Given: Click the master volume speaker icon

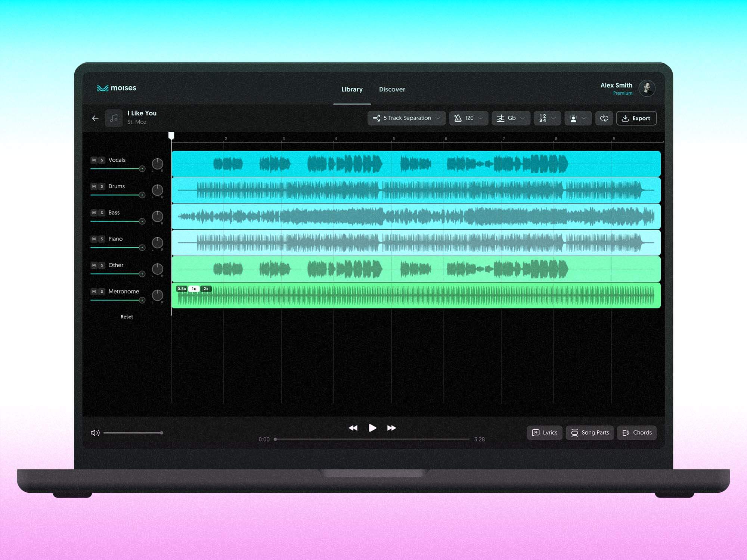Looking at the screenshot, I should 95,433.
